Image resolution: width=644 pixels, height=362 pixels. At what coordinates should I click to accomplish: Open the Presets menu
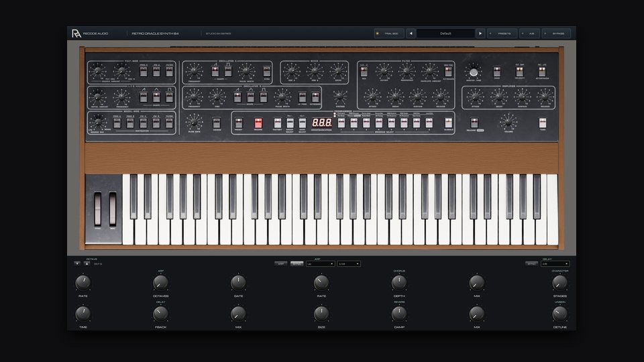pyautogui.click(x=502, y=34)
